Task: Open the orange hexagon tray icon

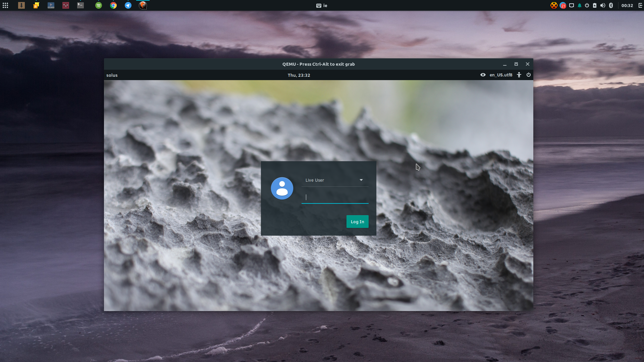Action: coord(554,5)
